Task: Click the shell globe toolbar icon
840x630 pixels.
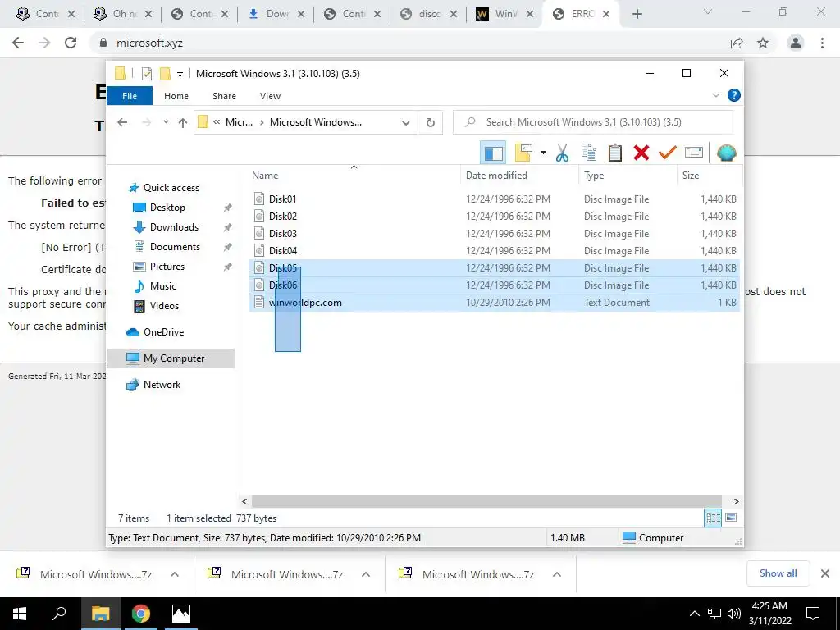Action: click(727, 153)
